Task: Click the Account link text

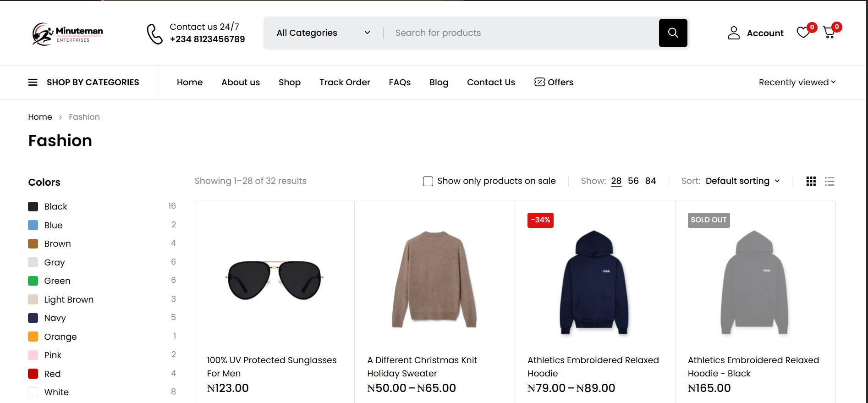Action: coord(765,33)
